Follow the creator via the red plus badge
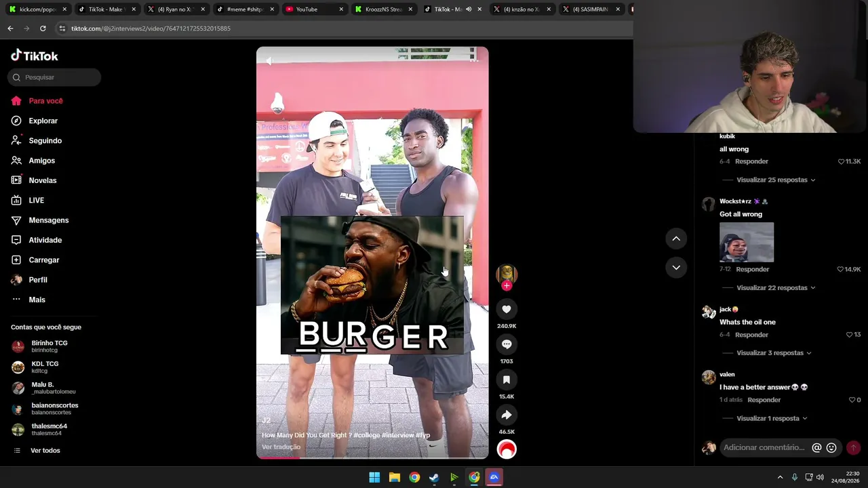This screenshot has height=488, width=868. [x=507, y=286]
